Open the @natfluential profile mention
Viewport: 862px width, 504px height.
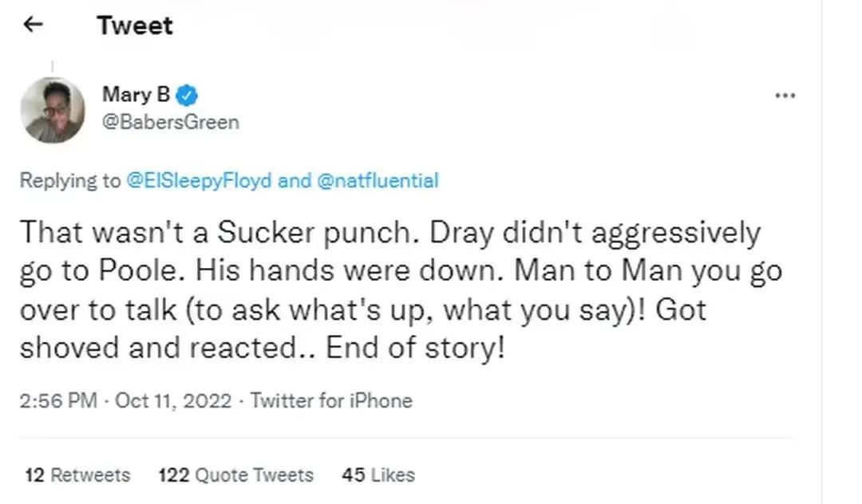(378, 180)
